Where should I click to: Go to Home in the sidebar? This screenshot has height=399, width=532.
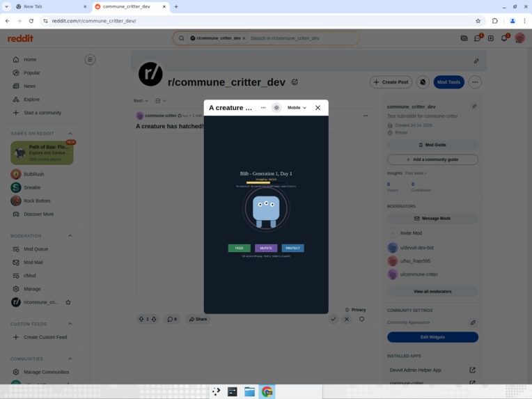(30, 59)
